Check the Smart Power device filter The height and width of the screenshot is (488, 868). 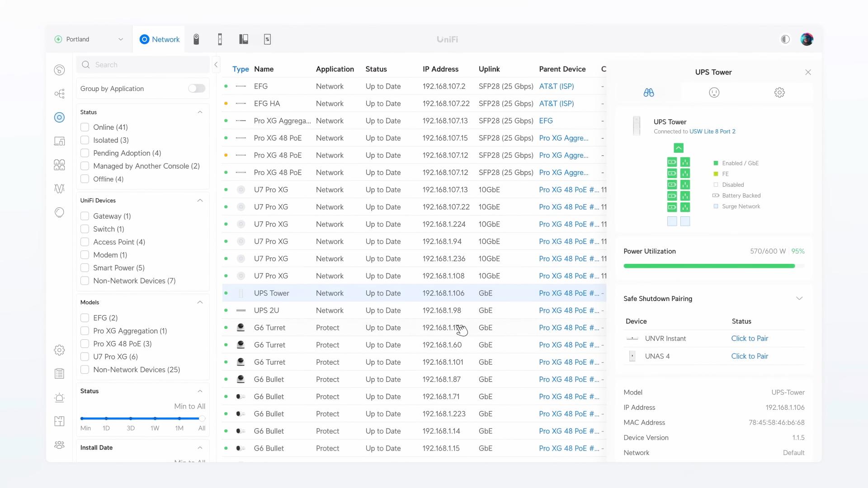click(85, 268)
